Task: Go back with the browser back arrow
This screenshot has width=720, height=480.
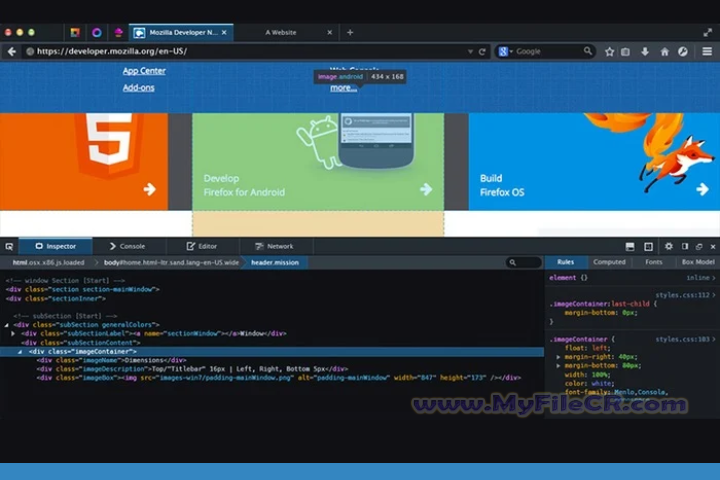Action: (x=12, y=51)
